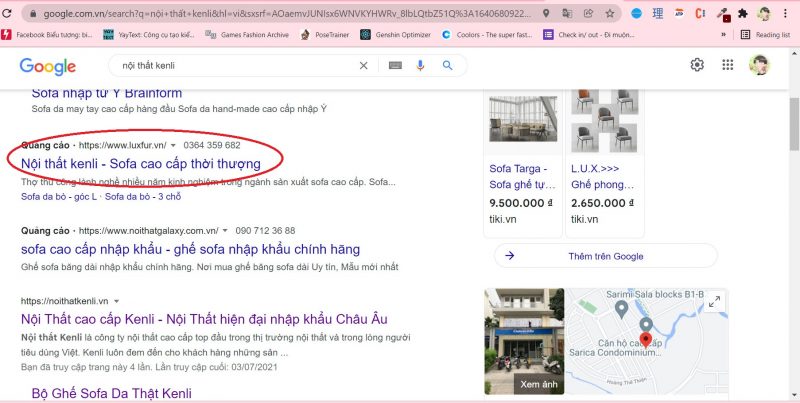Open the Extensions puzzle piece menu

(x=743, y=14)
